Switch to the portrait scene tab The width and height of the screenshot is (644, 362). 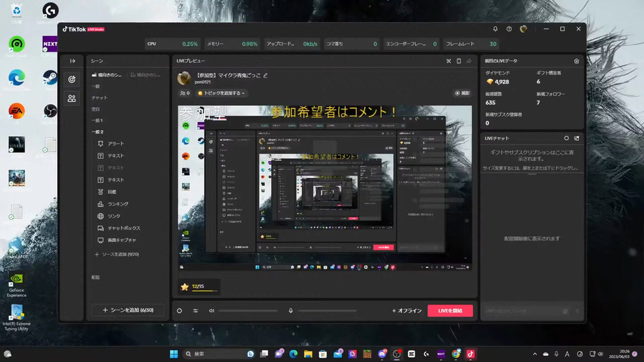(146, 74)
